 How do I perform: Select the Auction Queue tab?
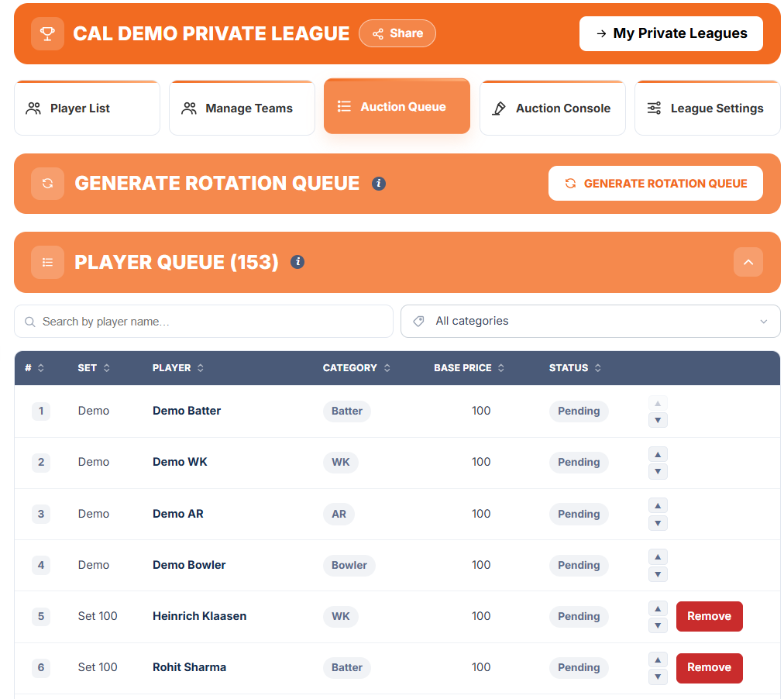pos(397,106)
